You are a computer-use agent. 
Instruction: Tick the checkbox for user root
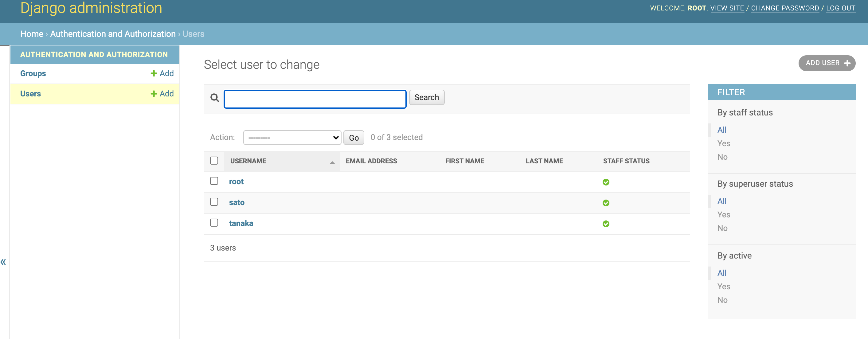coord(214,181)
